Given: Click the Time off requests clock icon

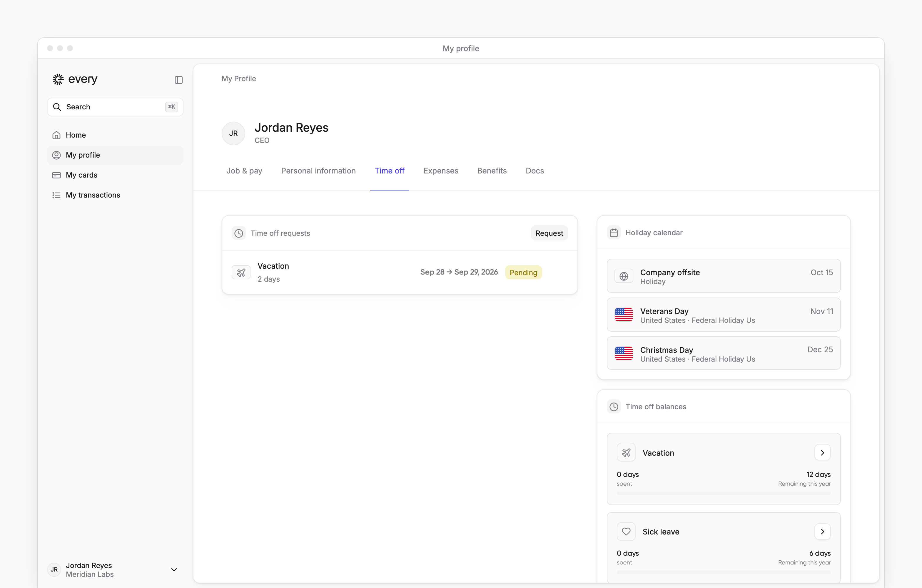Looking at the screenshot, I should pos(238,233).
